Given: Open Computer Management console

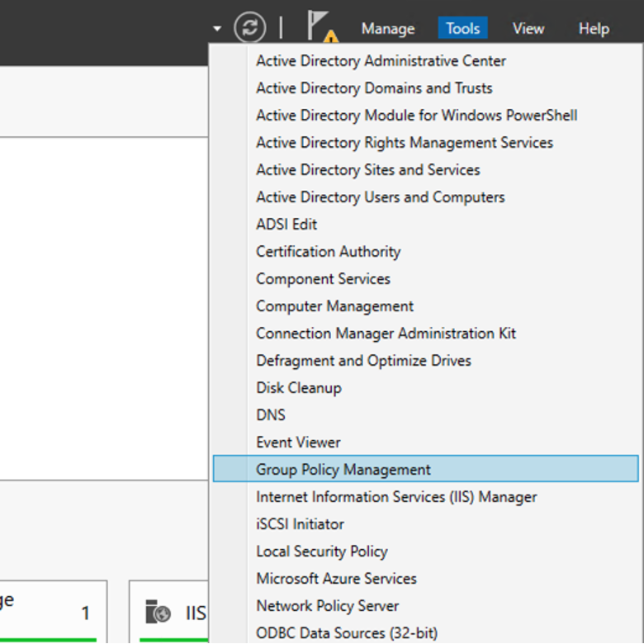Looking at the screenshot, I should pos(334,305).
